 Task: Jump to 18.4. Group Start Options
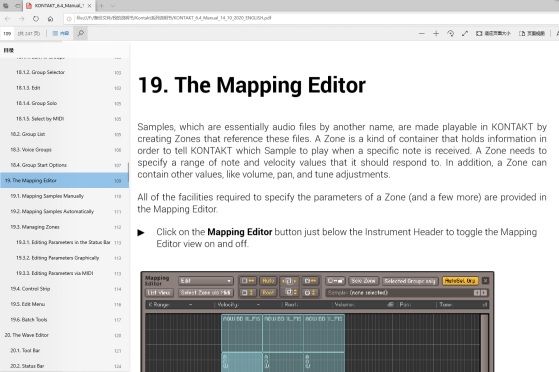64,165
